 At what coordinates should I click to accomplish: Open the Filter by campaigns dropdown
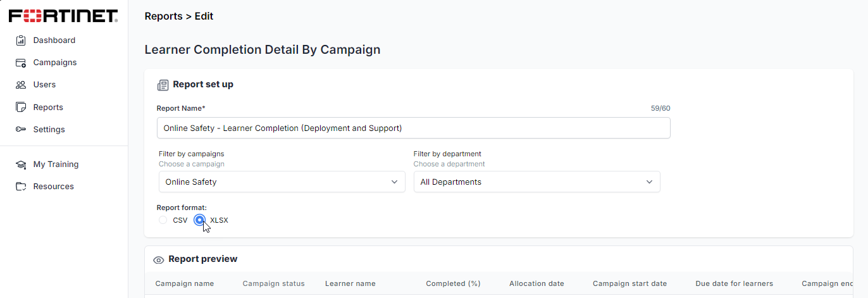[x=282, y=182]
